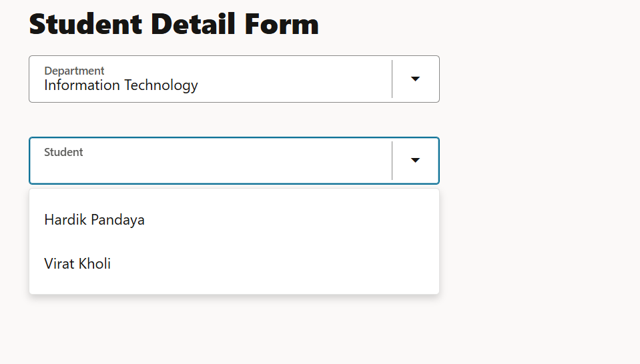Click the divider beside the Department arrow
Viewport: 640px width, 364px height.
tap(392, 79)
